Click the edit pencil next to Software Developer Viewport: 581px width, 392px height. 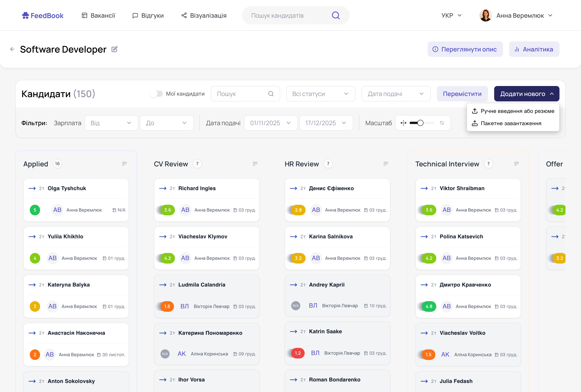click(x=115, y=49)
